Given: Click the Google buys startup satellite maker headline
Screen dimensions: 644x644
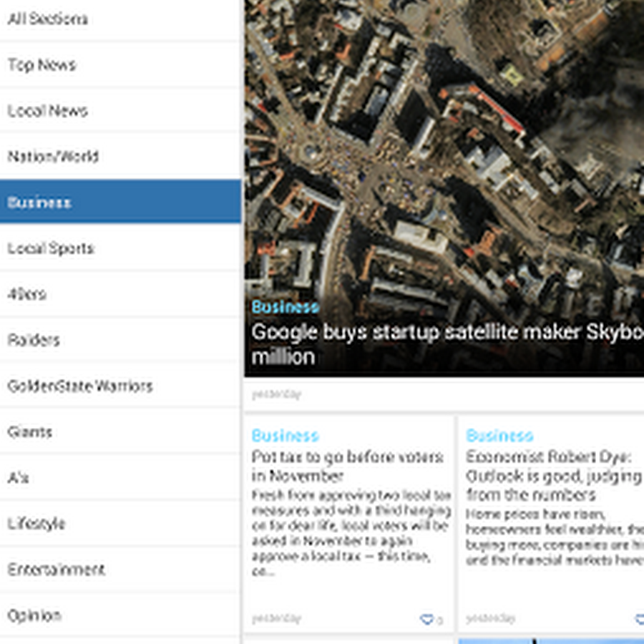Looking at the screenshot, I should [447, 344].
